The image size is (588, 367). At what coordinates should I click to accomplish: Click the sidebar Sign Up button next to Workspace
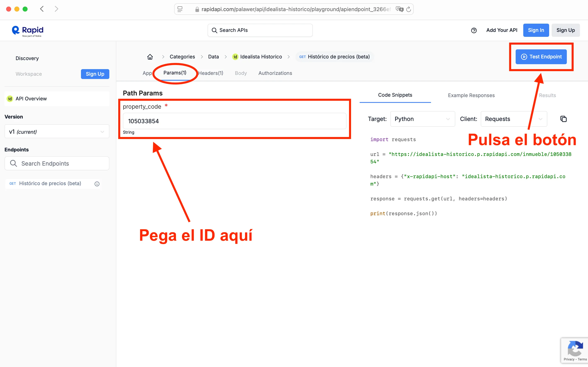point(95,74)
